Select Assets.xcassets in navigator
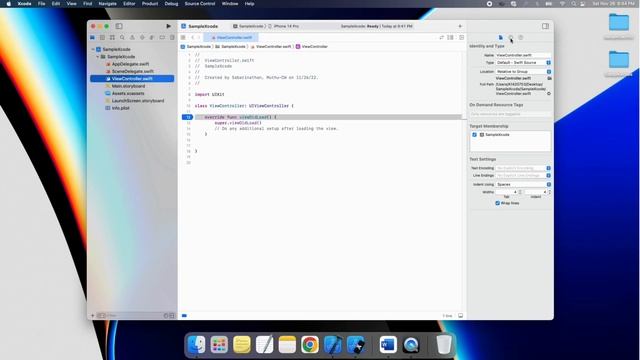This screenshot has height=360, width=640. tap(128, 93)
